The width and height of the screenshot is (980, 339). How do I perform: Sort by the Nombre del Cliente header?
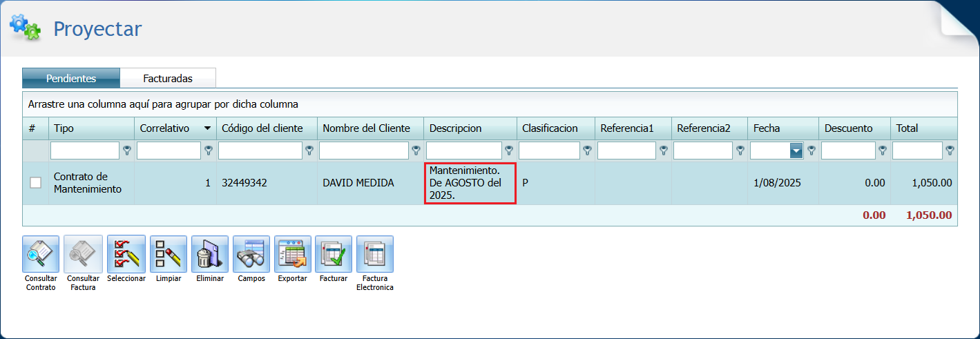[366, 128]
